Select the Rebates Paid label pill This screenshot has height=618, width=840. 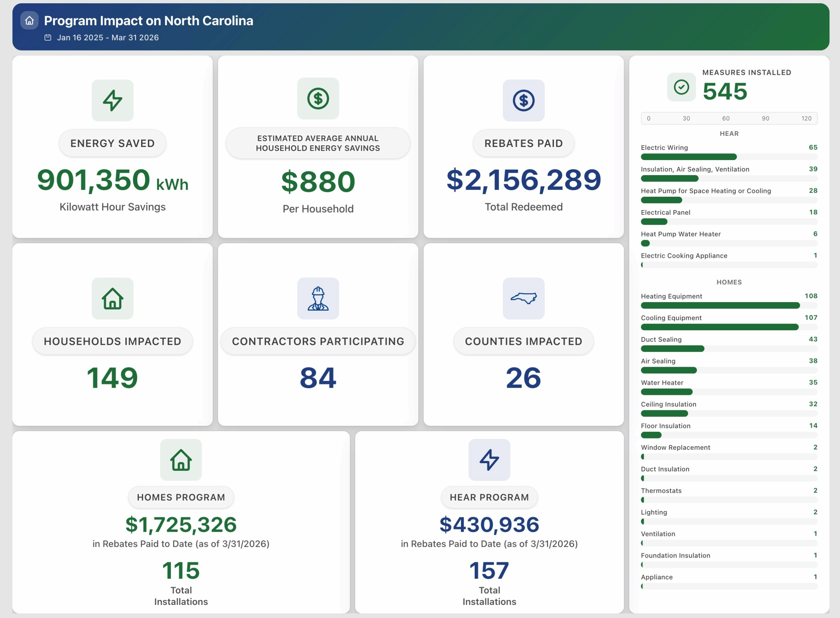click(523, 143)
